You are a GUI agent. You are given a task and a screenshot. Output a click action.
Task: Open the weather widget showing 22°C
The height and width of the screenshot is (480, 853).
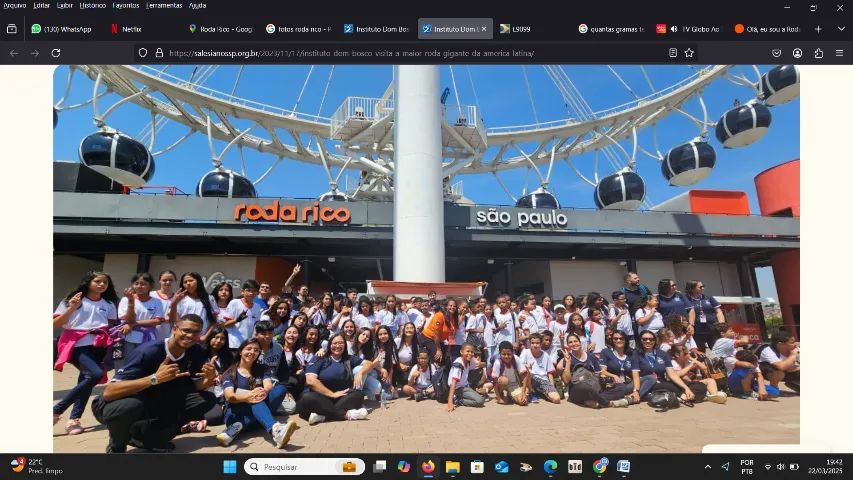point(36,466)
